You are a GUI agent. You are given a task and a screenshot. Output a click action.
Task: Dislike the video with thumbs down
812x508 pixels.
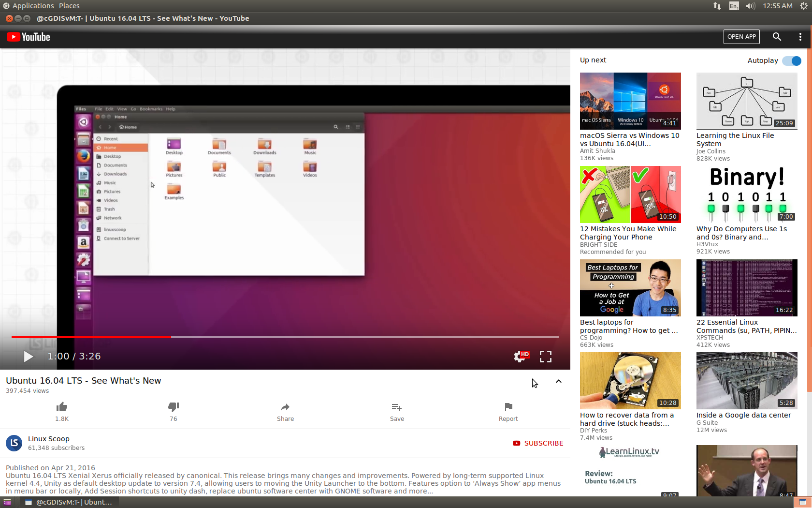click(x=174, y=407)
